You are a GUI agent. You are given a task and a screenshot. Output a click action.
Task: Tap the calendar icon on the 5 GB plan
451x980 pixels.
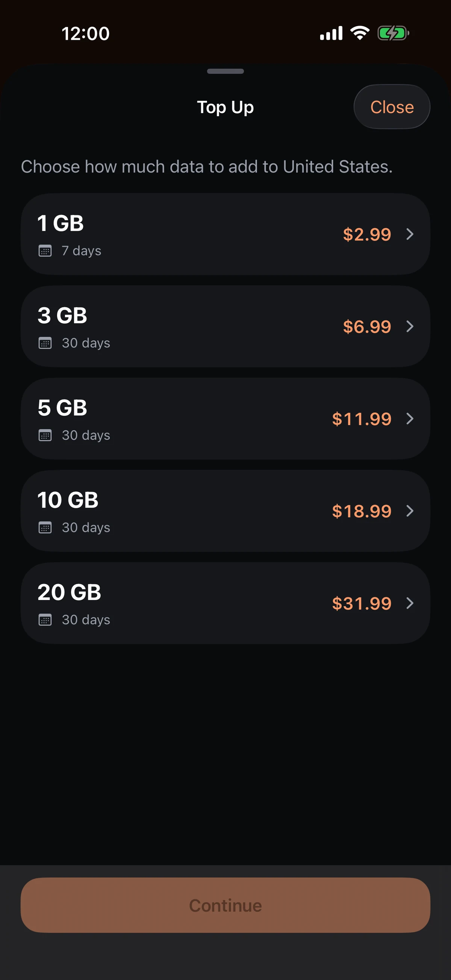[x=45, y=435]
